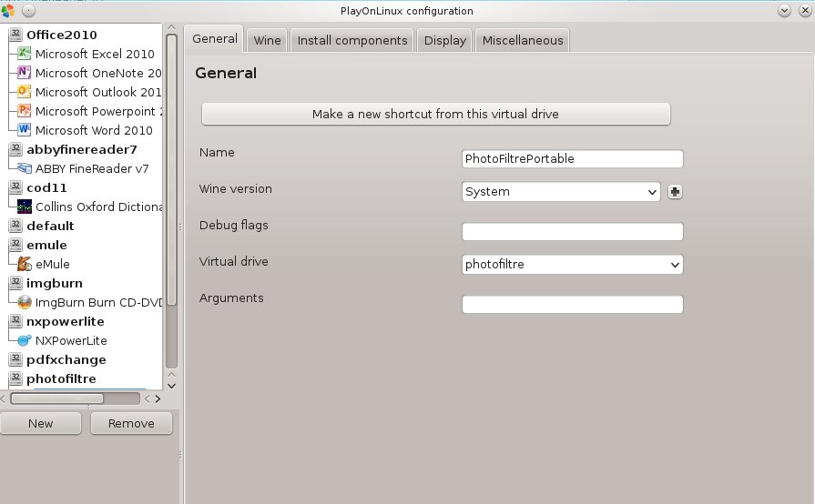Image resolution: width=815 pixels, height=504 pixels.
Task: Click the New button
Action: tap(41, 424)
